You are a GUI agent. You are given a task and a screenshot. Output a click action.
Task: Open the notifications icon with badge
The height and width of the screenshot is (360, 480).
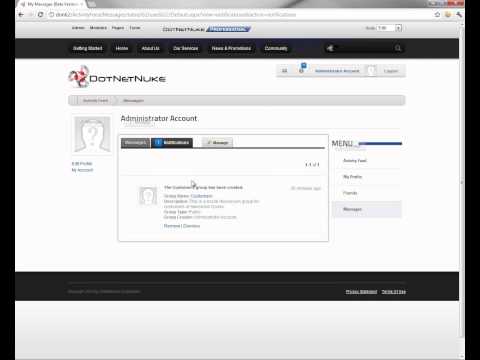click(302, 69)
